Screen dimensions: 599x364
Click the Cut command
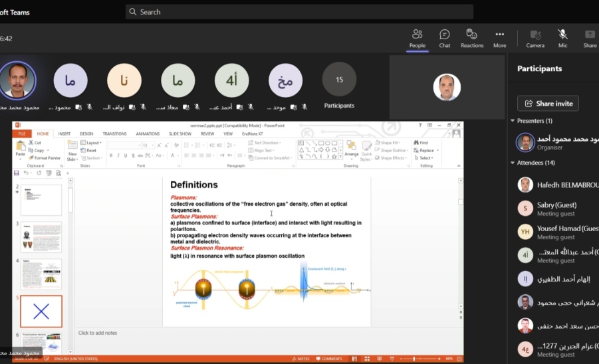click(x=35, y=142)
